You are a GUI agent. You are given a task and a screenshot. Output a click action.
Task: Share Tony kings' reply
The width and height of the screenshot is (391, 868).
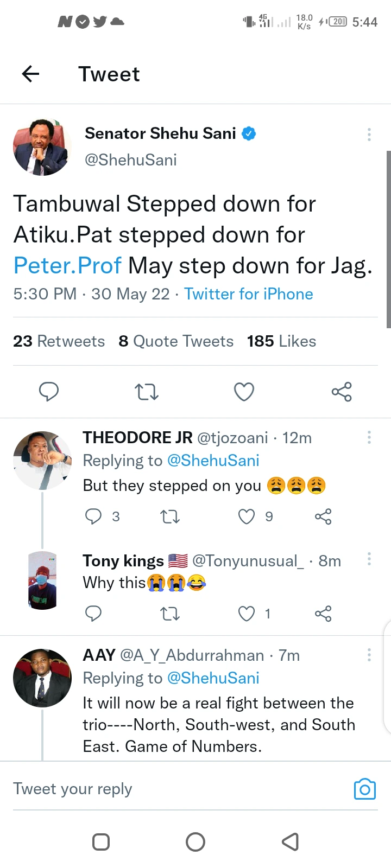(323, 614)
